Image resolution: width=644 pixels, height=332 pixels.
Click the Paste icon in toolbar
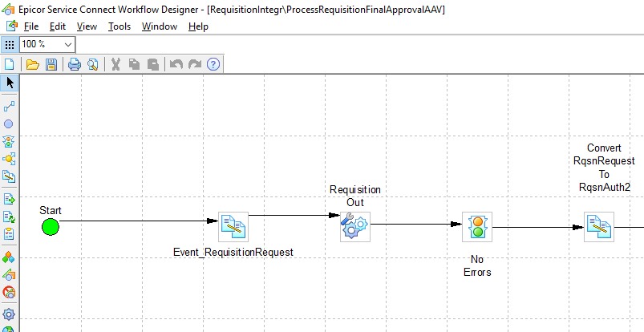[x=153, y=64]
